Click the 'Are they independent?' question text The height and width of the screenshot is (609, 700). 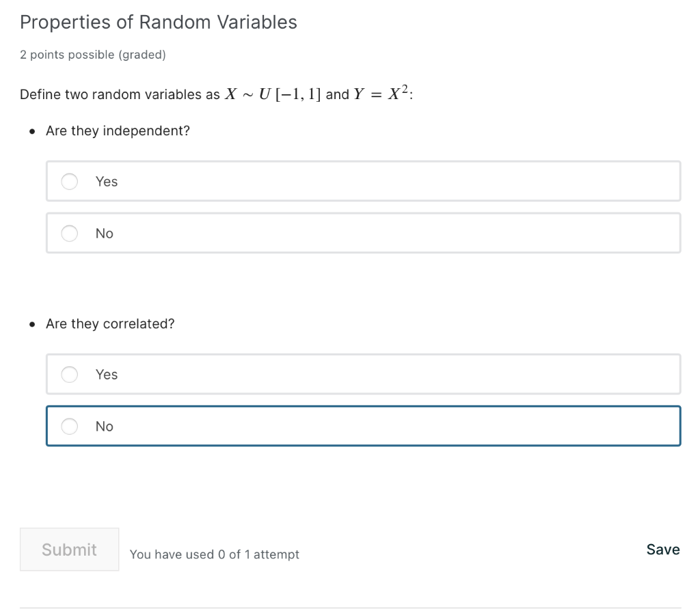(118, 131)
